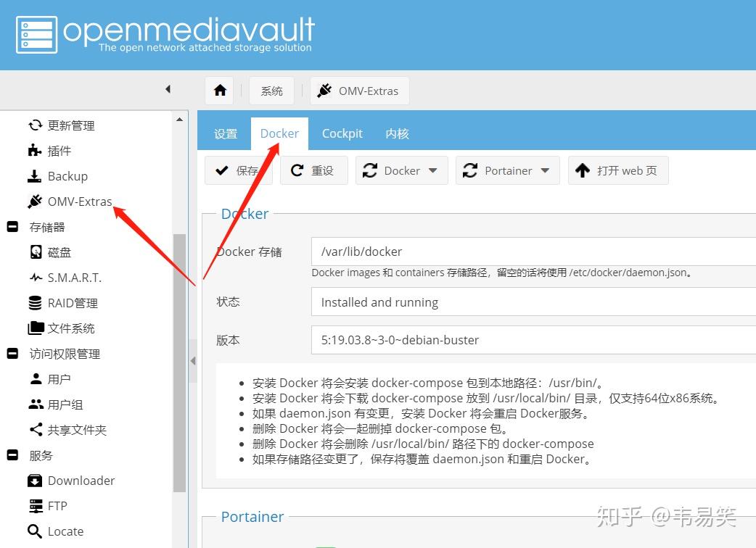Click the 打开 web 页 button
This screenshot has height=548, width=756.
(x=618, y=170)
